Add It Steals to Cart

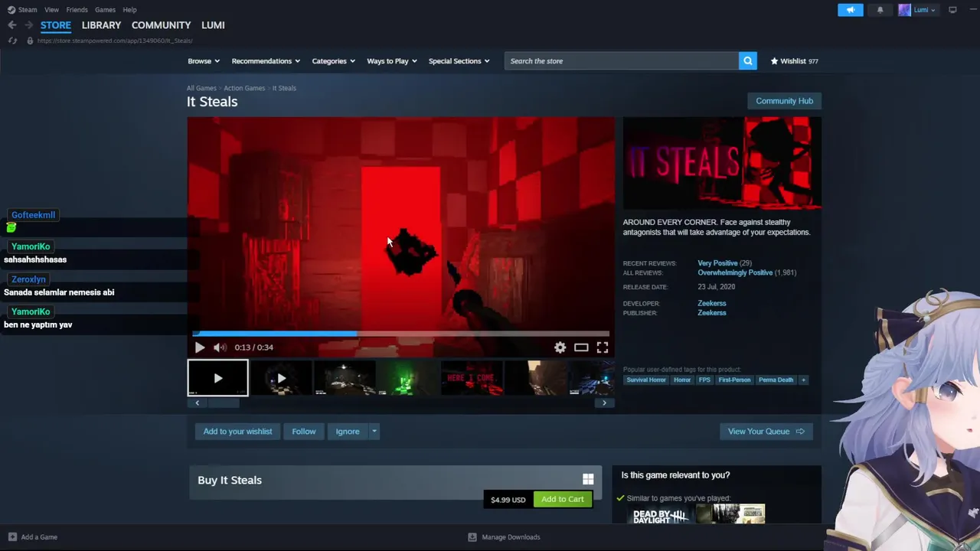tap(563, 499)
